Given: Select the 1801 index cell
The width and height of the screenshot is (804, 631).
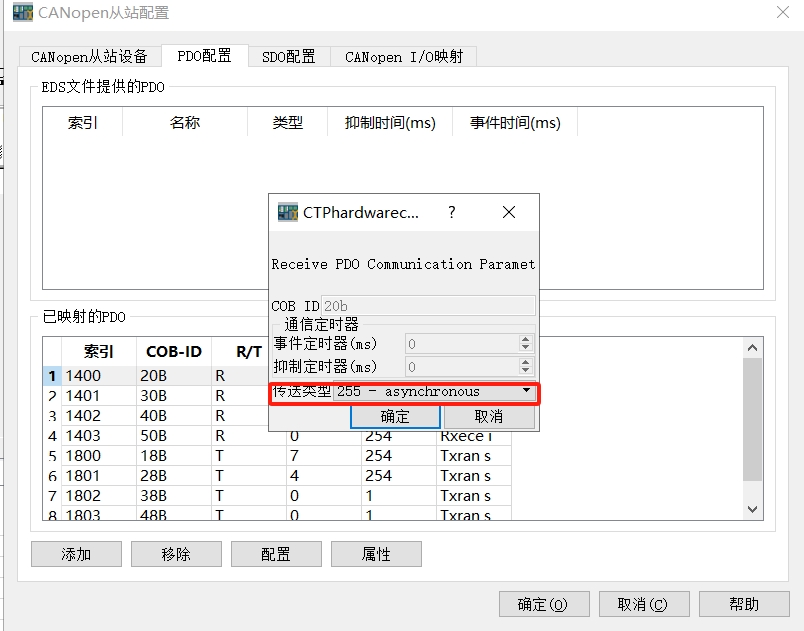Looking at the screenshot, I should click(x=99, y=476).
